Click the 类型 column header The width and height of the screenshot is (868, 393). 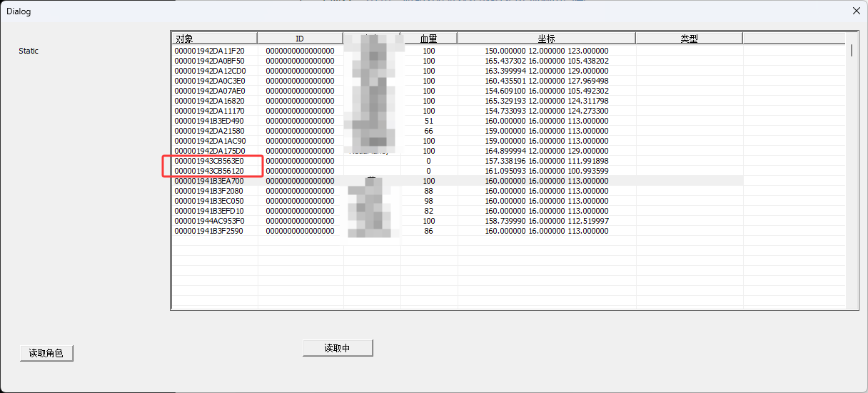(689, 39)
